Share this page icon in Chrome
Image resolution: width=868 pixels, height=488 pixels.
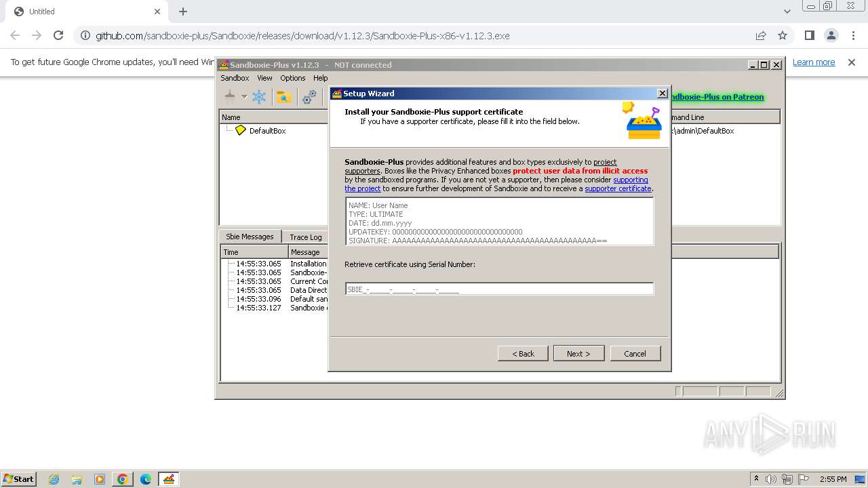(x=761, y=36)
